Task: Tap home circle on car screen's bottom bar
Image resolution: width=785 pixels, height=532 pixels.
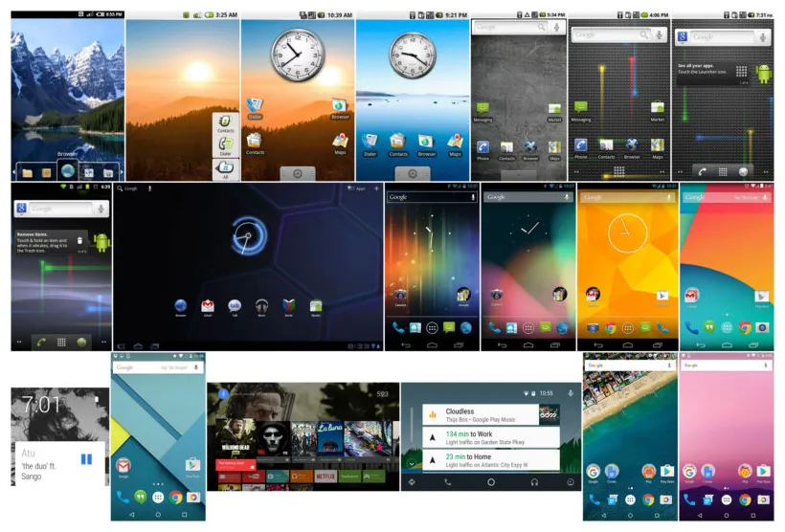Action: point(490,482)
